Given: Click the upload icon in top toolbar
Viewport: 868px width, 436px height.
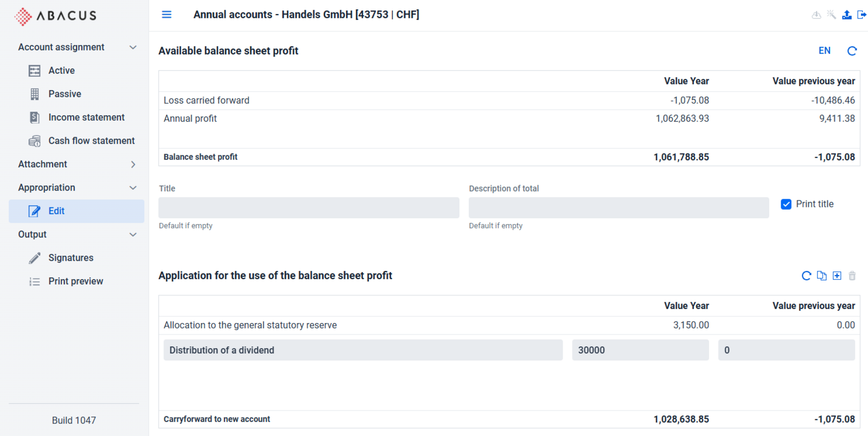Looking at the screenshot, I should click(x=846, y=15).
